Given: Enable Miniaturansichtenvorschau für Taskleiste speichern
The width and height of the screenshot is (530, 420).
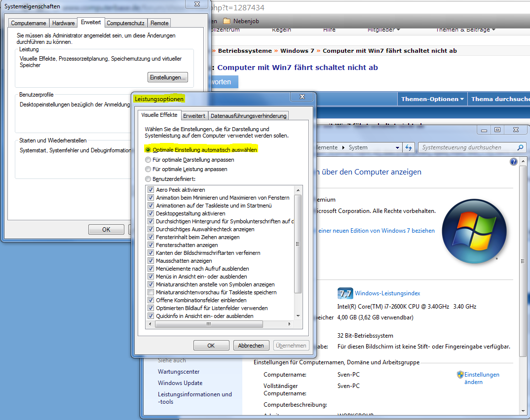Looking at the screenshot, I should [151, 292].
